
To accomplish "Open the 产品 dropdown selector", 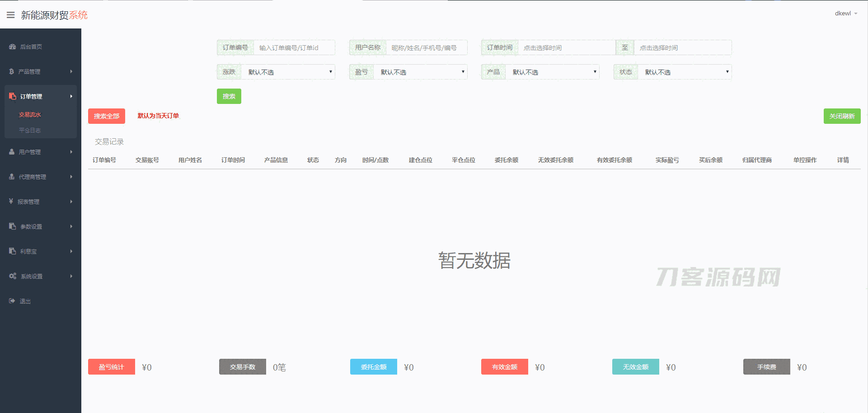I will click(552, 72).
